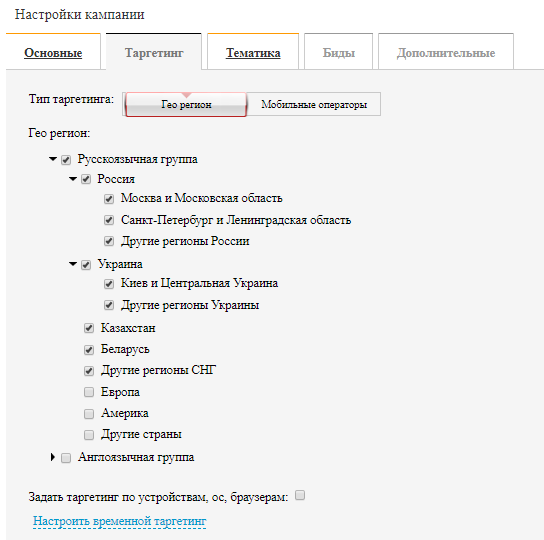
Task: Uncheck the Беларусь checkbox
Action: point(89,349)
